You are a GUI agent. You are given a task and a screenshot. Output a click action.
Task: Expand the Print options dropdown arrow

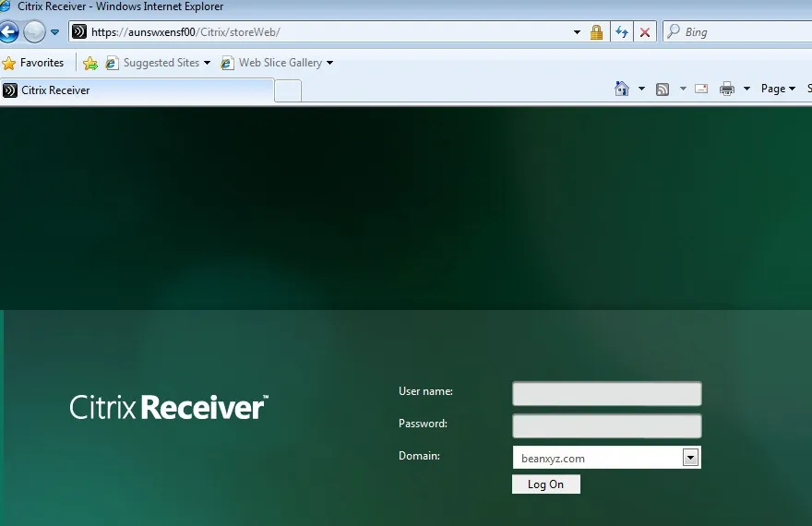pos(746,89)
